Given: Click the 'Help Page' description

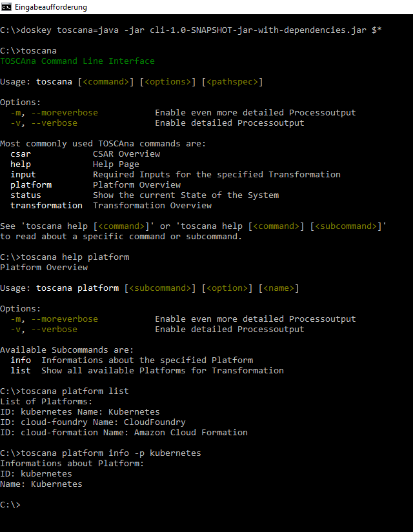Looking at the screenshot, I should pos(116,164).
